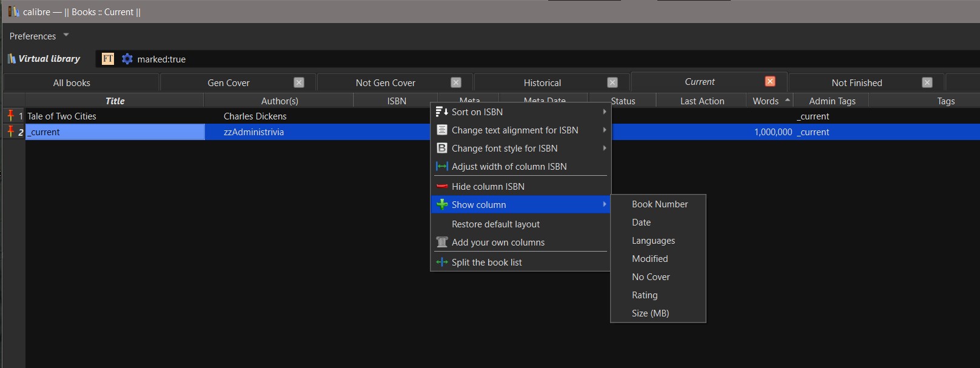Click the Sort on ISBN icon
Viewport: 980px width, 368px height.
coord(442,112)
